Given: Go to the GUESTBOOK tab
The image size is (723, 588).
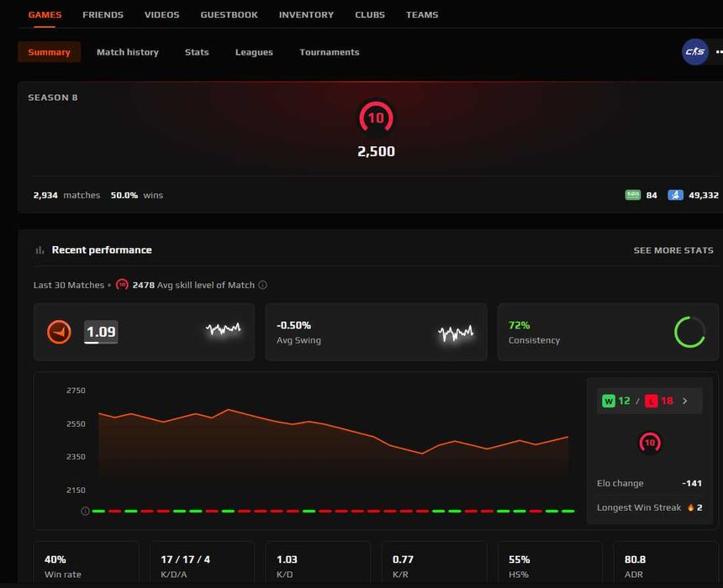Looking at the screenshot, I should coord(230,15).
